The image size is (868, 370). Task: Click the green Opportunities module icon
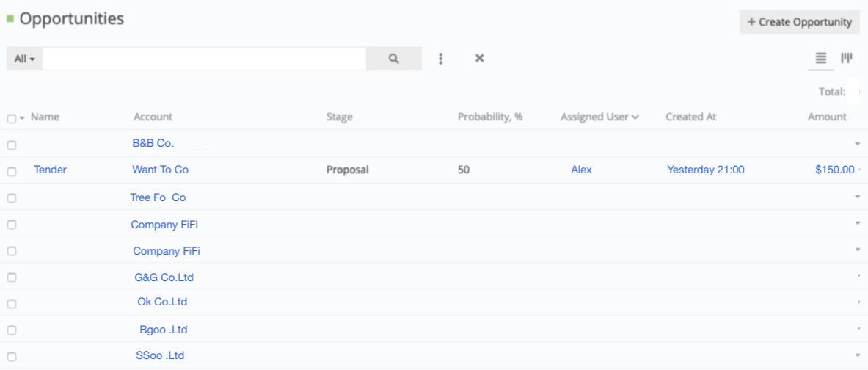pyautogui.click(x=10, y=19)
